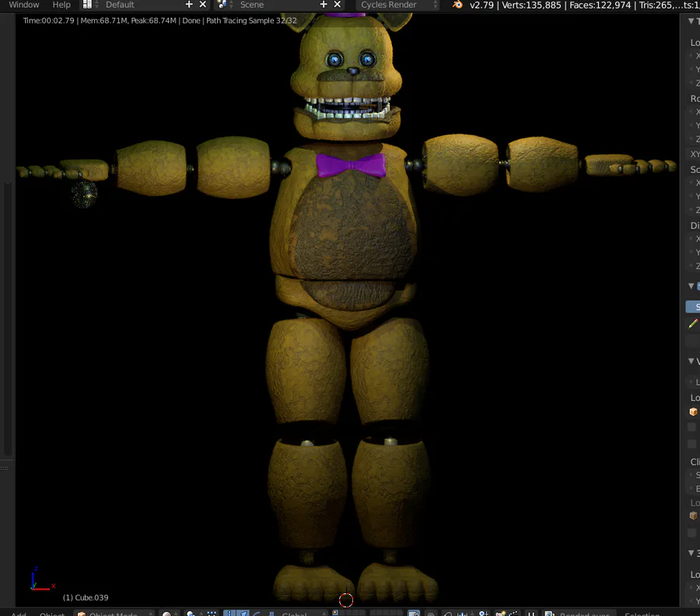The image size is (700, 616).
Task: Click the (1) Cube.039 object label
Action: (86, 597)
